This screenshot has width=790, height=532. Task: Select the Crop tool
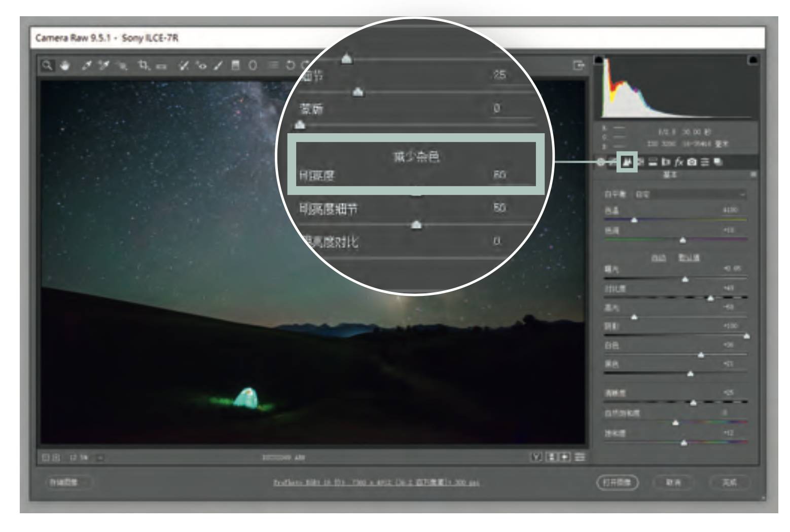143,65
